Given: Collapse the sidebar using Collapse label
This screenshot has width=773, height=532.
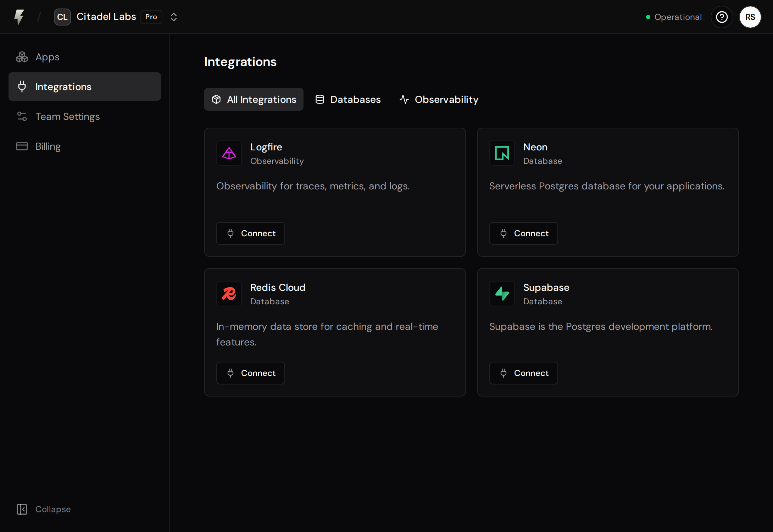Looking at the screenshot, I should tap(53, 509).
